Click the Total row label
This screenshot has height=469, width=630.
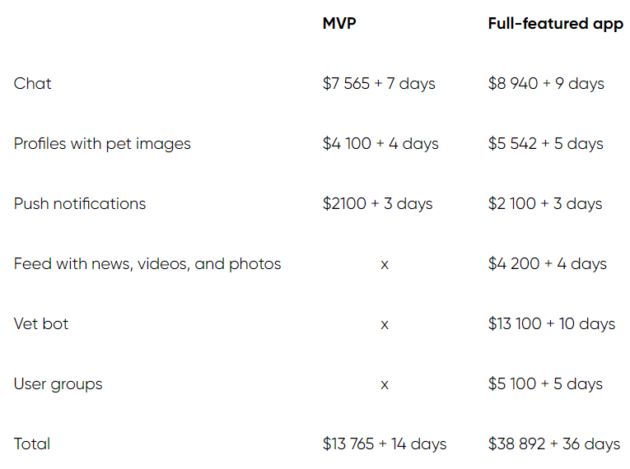click(x=32, y=444)
